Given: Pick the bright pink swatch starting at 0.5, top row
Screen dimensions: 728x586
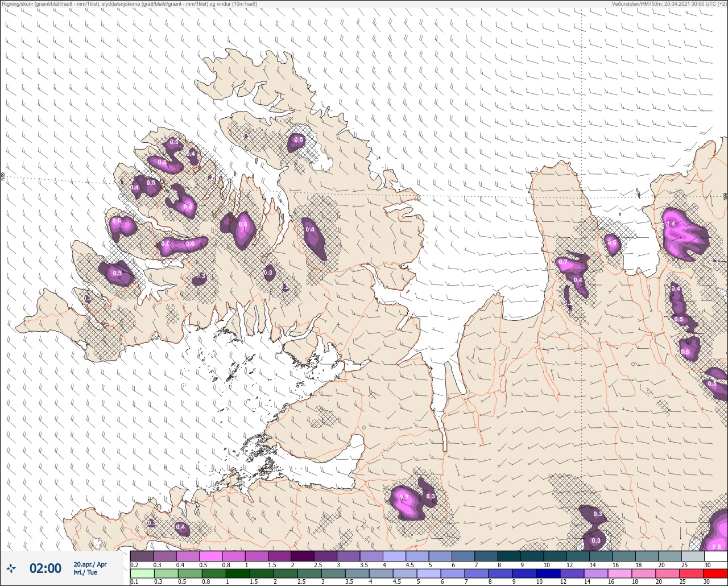Looking at the screenshot, I should 210,556.
